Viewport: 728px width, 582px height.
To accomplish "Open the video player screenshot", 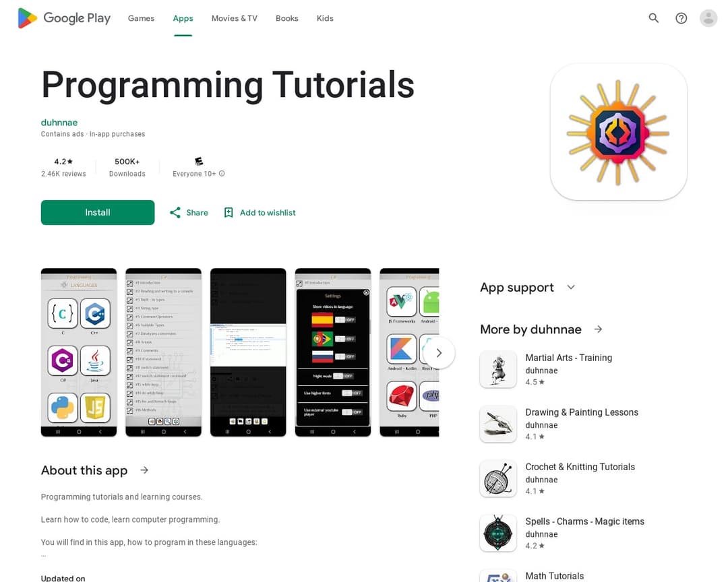I will 248,352.
